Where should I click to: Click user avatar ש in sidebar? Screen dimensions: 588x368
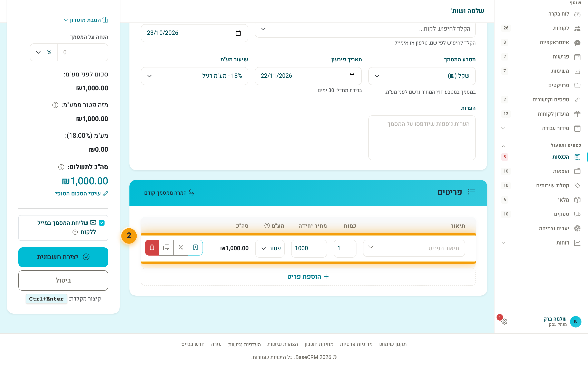[575, 322]
